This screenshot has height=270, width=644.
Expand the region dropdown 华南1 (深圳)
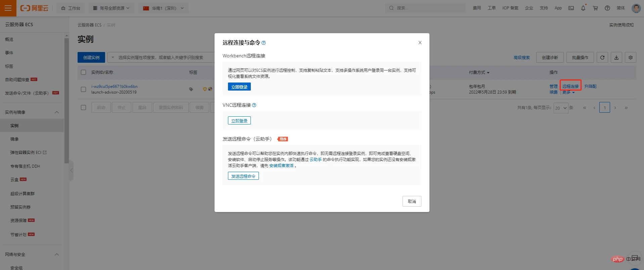coord(164,8)
